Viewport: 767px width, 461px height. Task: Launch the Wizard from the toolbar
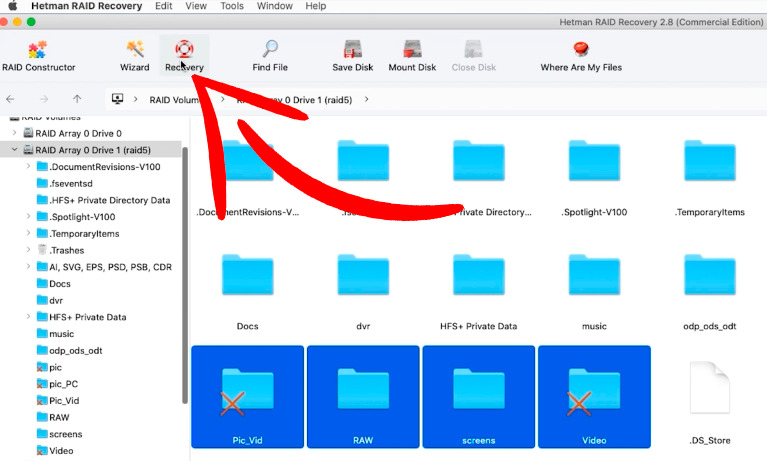coord(135,56)
